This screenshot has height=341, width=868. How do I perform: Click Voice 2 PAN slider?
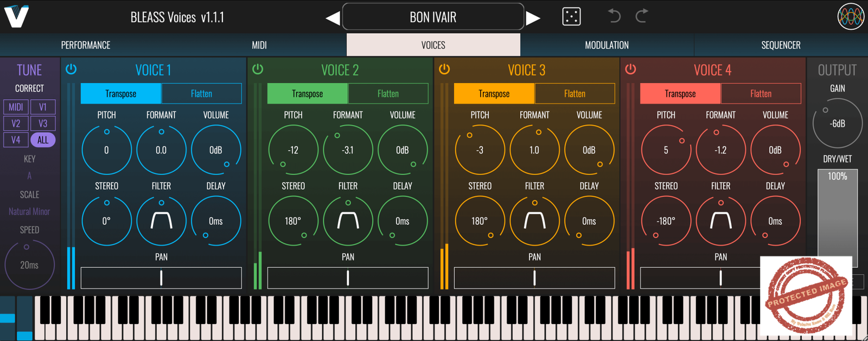coord(348,278)
